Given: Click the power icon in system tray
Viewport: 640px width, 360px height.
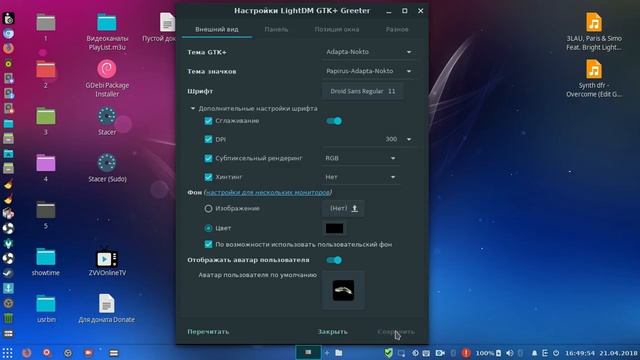Looking at the screenshot, I should (556, 353).
